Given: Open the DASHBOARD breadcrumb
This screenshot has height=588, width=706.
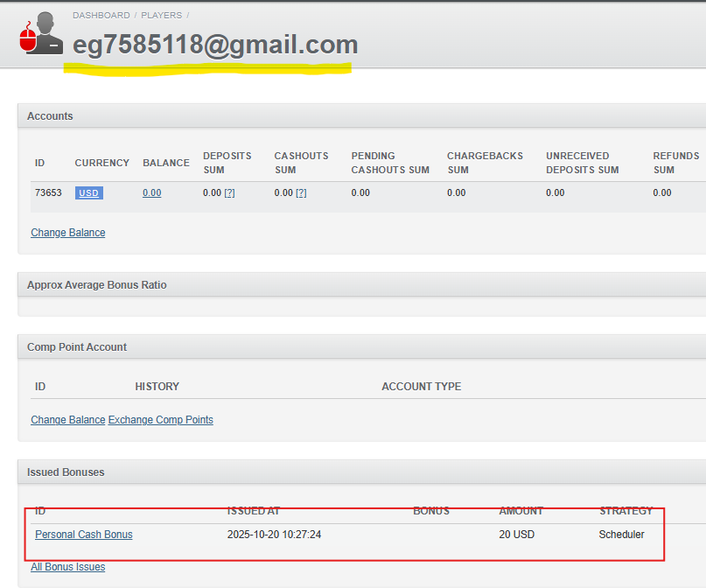Looking at the screenshot, I should (x=101, y=16).
